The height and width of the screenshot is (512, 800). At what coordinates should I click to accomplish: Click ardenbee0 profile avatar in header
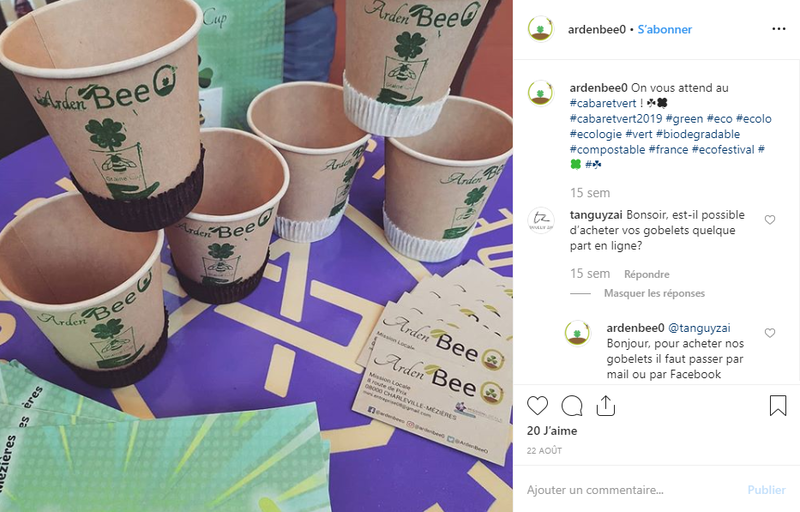pos(540,30)
